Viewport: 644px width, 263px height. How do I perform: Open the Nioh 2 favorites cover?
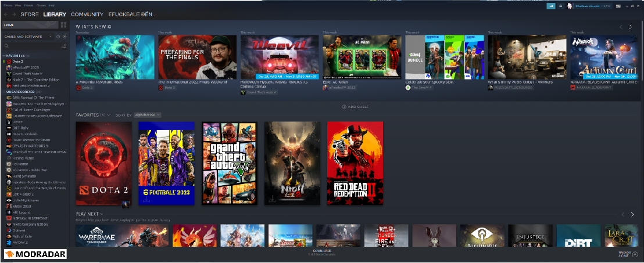coord(292,163)
